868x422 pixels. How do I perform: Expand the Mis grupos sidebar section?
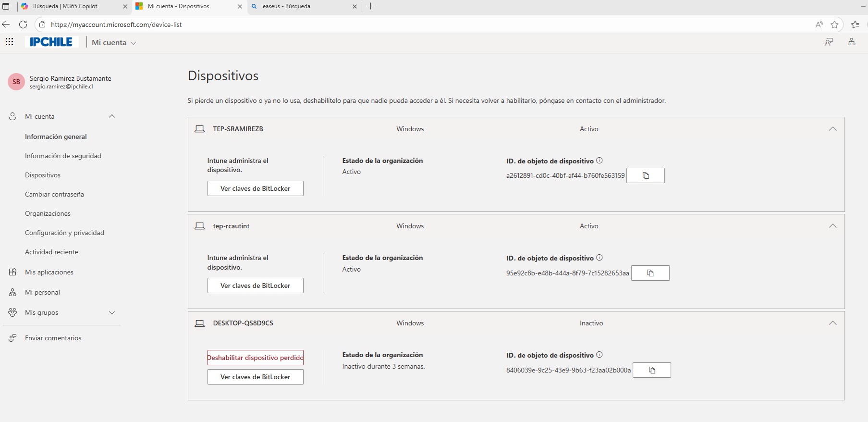point(112,312)
